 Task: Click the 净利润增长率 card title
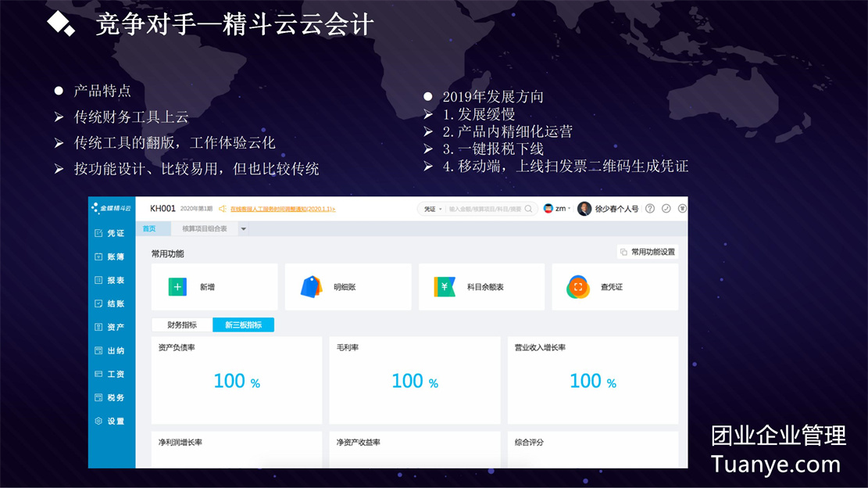pyautogui.click(x=180, y=443)
